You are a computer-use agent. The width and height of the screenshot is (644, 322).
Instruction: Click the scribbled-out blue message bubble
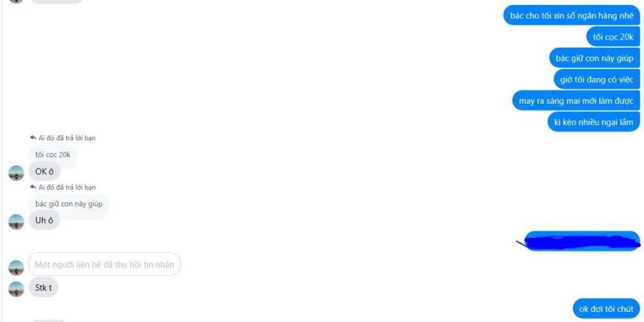[582, 241]
